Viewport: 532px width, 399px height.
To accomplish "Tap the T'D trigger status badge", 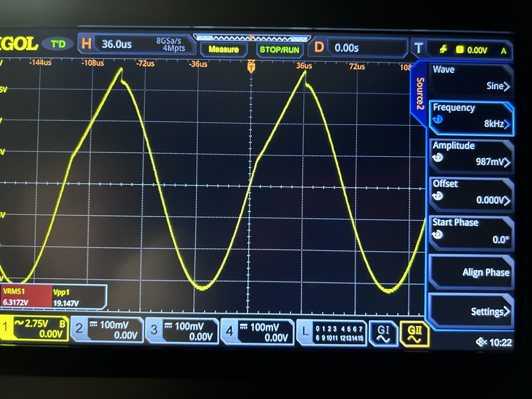I will coord(58,44).
